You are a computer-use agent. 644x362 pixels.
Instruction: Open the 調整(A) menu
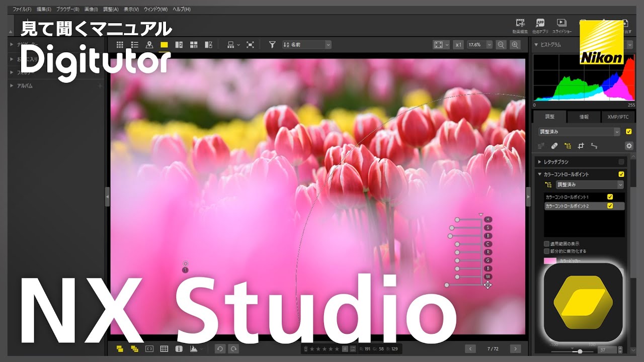pos(111,9)
